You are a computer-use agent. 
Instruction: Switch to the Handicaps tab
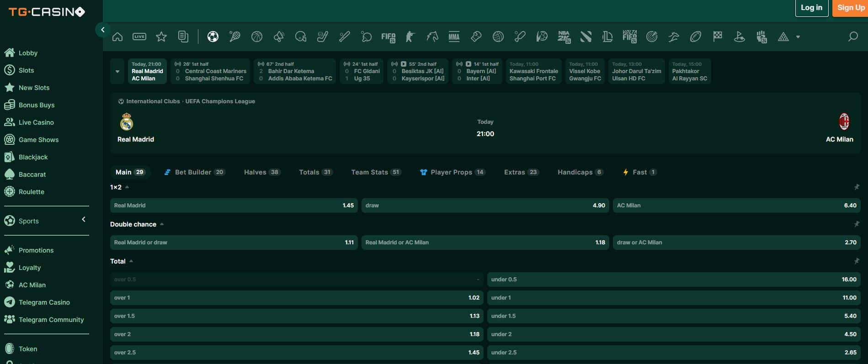click(580, 172)
